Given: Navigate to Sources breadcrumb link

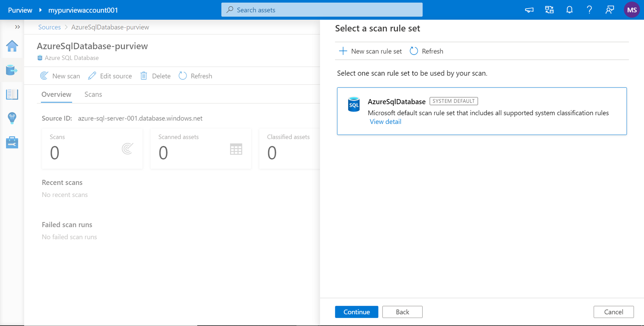Looking at the screenshot, I should click(49, 27).
